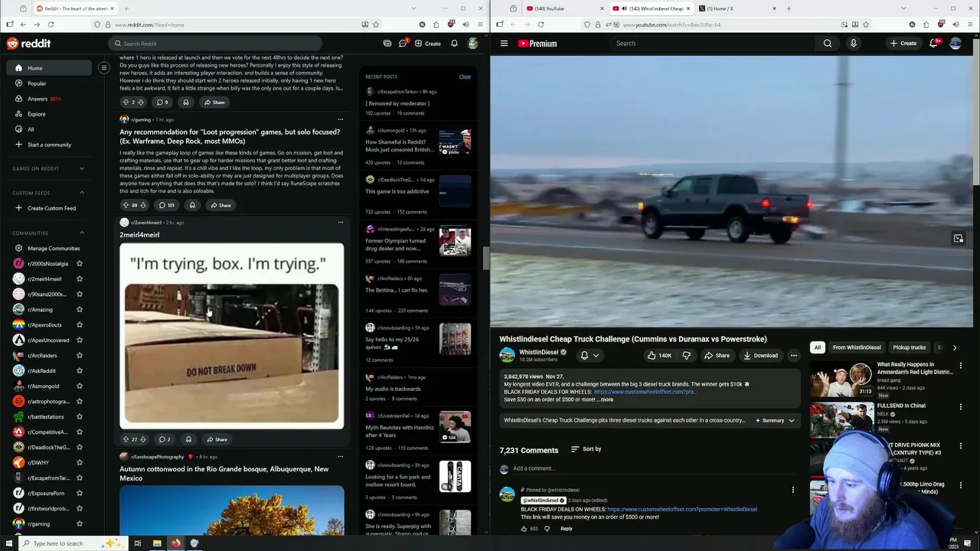Screen dimensions: 980x551
Task: Open miniplayer icon on video player
Action: click(958, 239)
